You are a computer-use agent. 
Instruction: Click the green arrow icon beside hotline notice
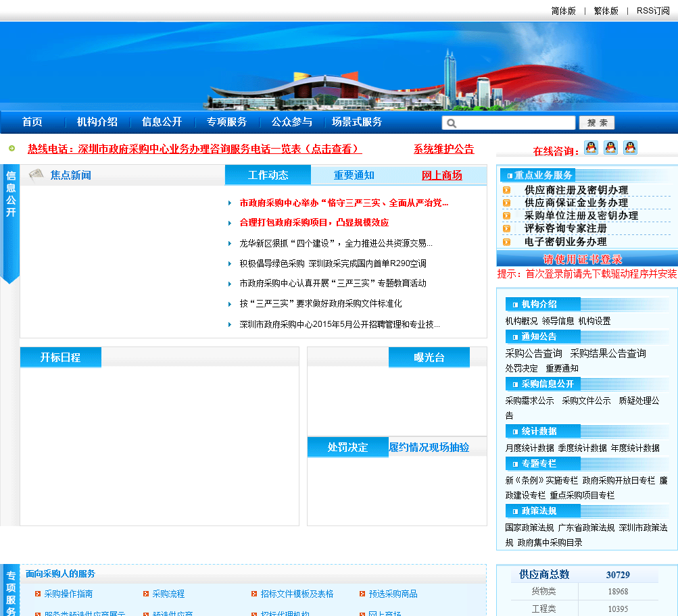click(x=12, y=148)
